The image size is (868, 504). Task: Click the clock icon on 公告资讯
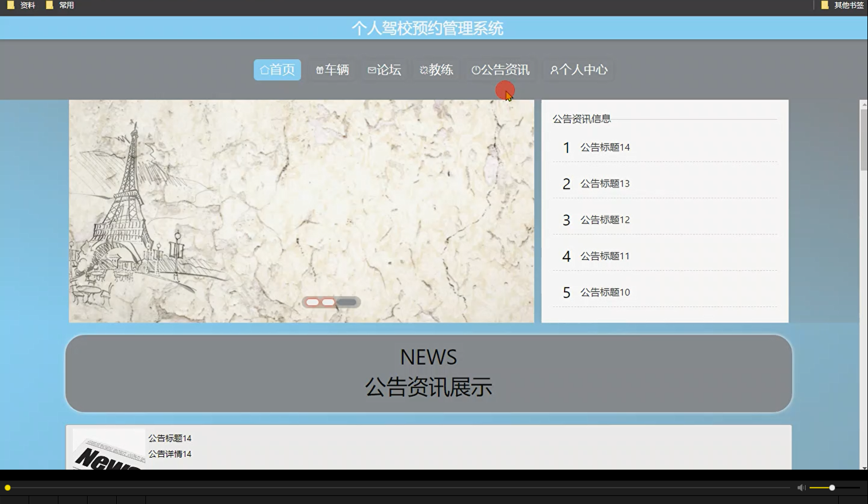tap(475, 70)
